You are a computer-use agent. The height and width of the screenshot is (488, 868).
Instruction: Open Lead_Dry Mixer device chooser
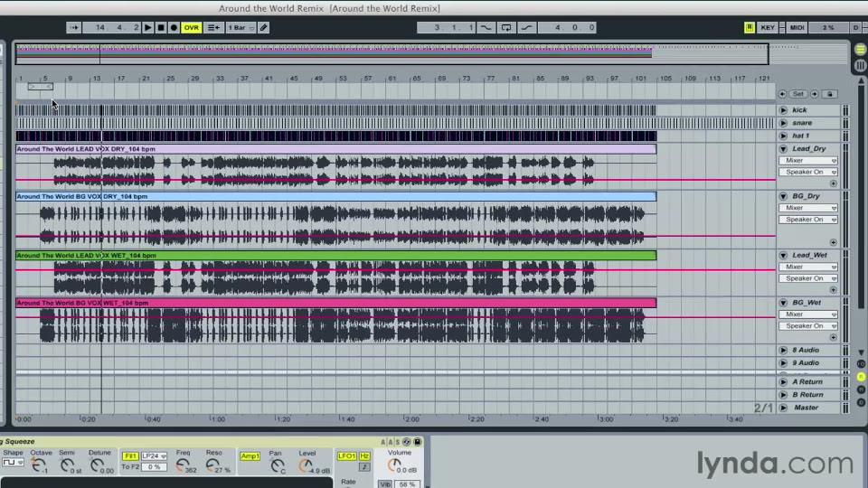(808, 161)
